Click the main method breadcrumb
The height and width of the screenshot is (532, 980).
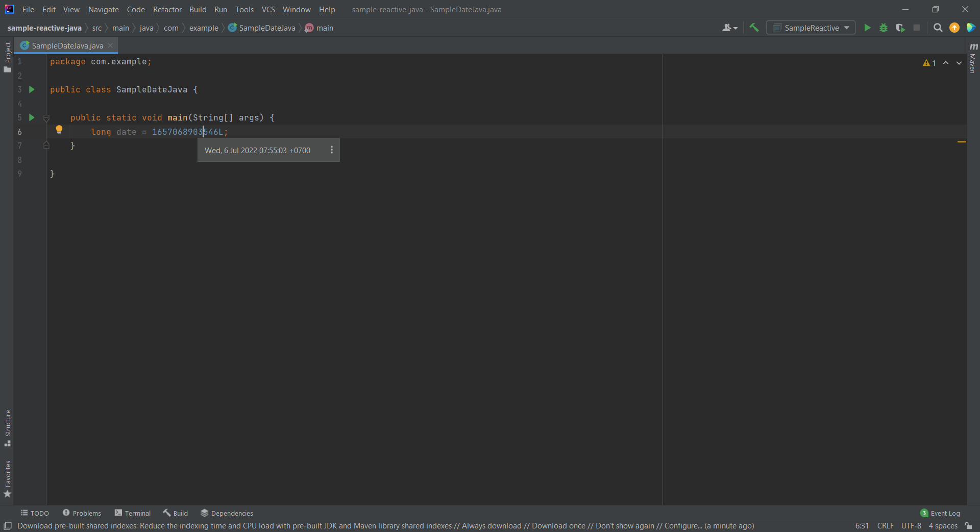click(320, 28)
